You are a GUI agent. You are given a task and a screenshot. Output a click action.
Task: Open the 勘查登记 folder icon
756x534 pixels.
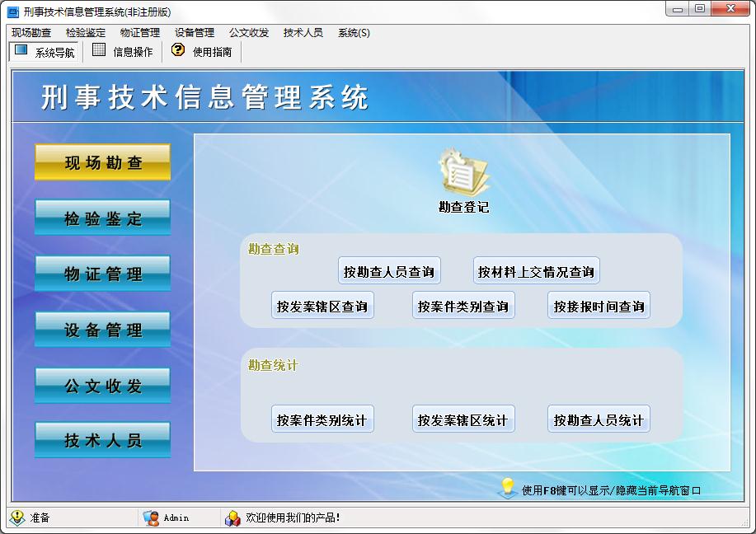click(x=463, y=172)
